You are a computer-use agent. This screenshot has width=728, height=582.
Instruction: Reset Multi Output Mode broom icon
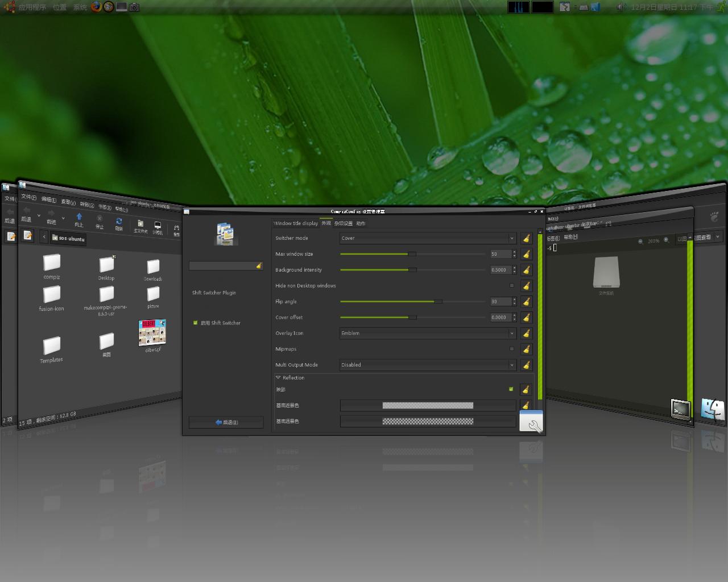coord(526,365)
